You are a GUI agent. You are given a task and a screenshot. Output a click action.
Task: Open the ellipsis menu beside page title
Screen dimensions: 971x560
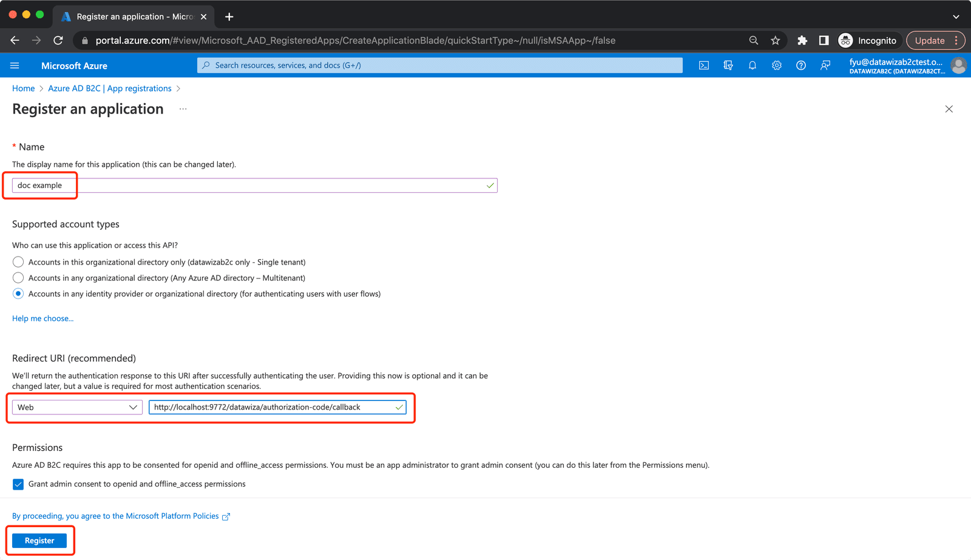click(x=183, y=109)
